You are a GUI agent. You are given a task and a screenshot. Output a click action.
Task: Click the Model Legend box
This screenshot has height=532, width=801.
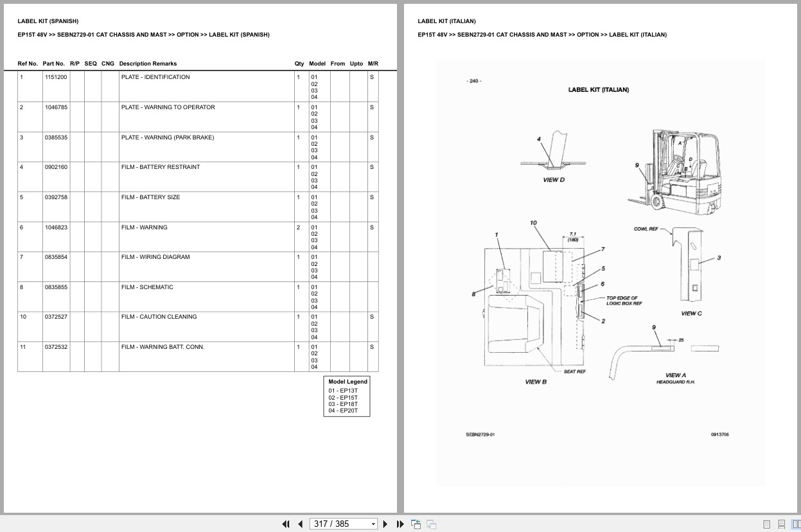(347, 396)
